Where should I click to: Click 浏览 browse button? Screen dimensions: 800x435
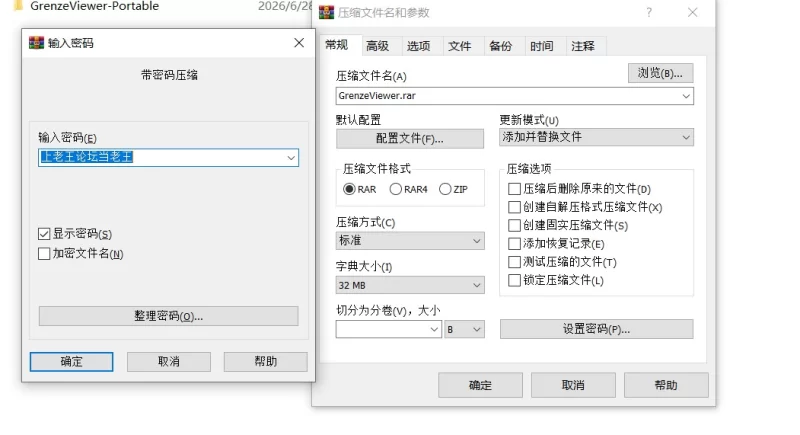tap(660, 73)
